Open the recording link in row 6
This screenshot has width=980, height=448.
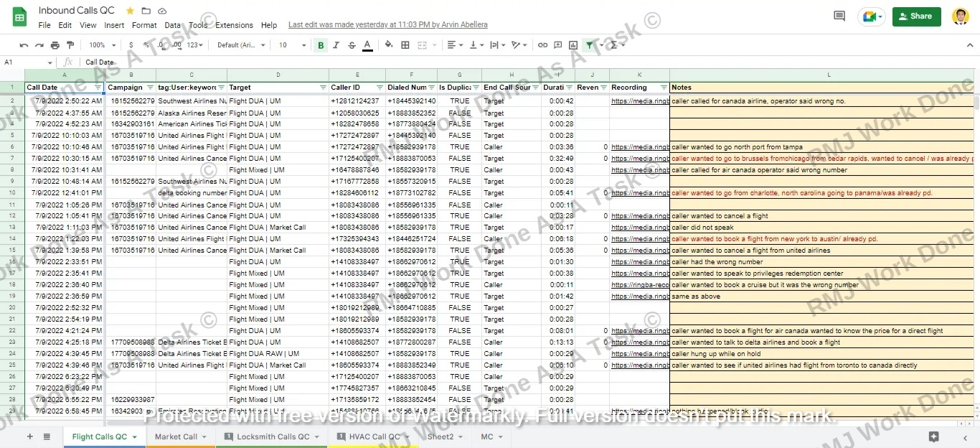tap(639, 147)
